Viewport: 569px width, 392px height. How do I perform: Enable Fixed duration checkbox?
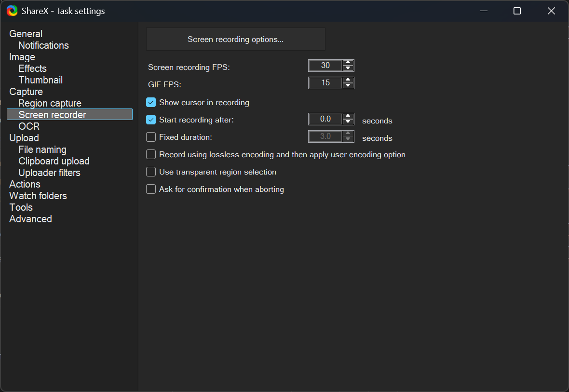(151, 137)
